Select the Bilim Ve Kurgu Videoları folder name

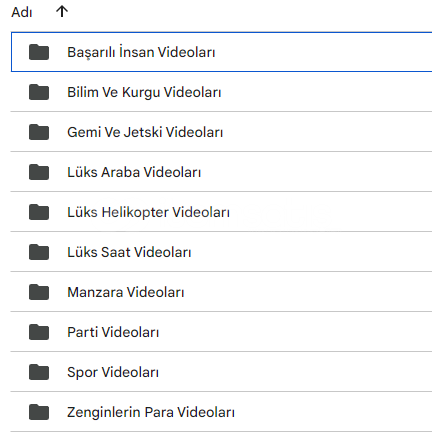click(x=144, y=92)
